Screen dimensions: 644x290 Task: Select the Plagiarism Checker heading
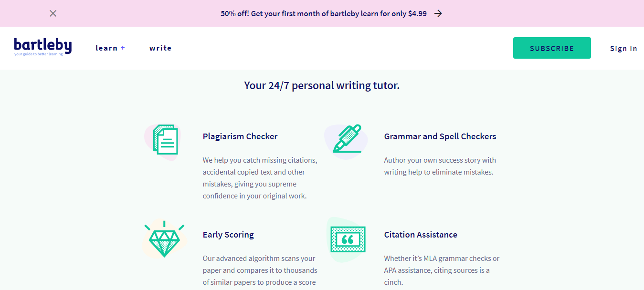coord(240,136)
